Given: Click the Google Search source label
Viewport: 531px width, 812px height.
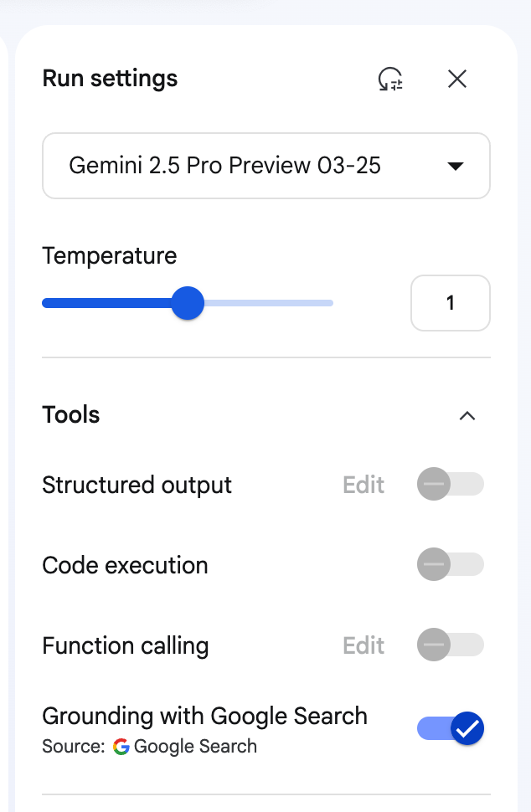Looking at the screenshot, I should [x=195, y=746].
